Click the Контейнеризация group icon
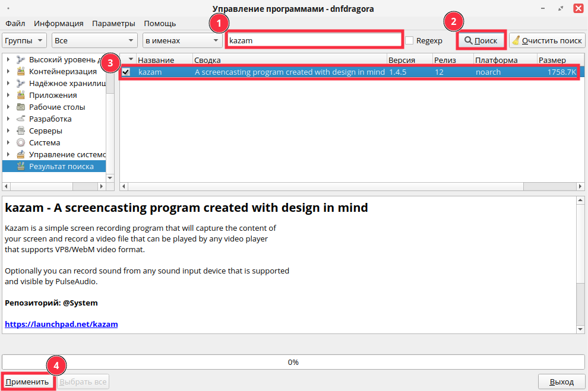 click(21, 71)
